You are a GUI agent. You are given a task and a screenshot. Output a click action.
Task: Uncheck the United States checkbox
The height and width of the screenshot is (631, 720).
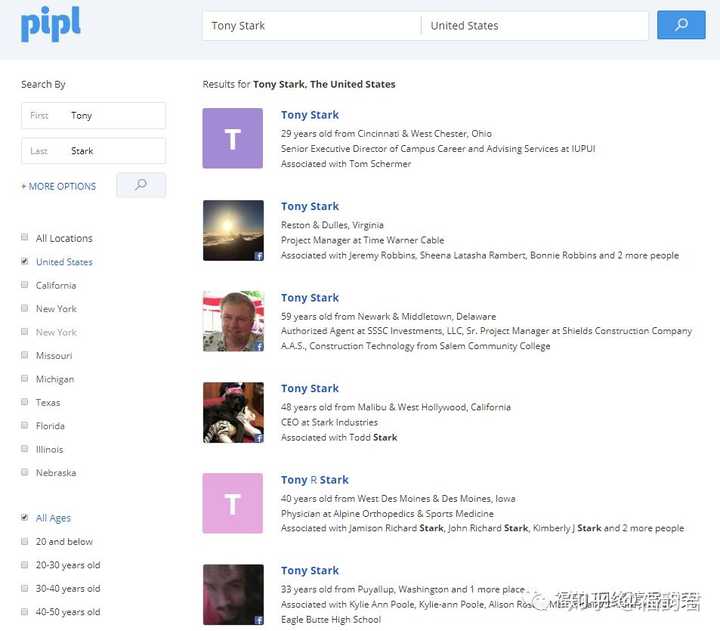(25, 261)
